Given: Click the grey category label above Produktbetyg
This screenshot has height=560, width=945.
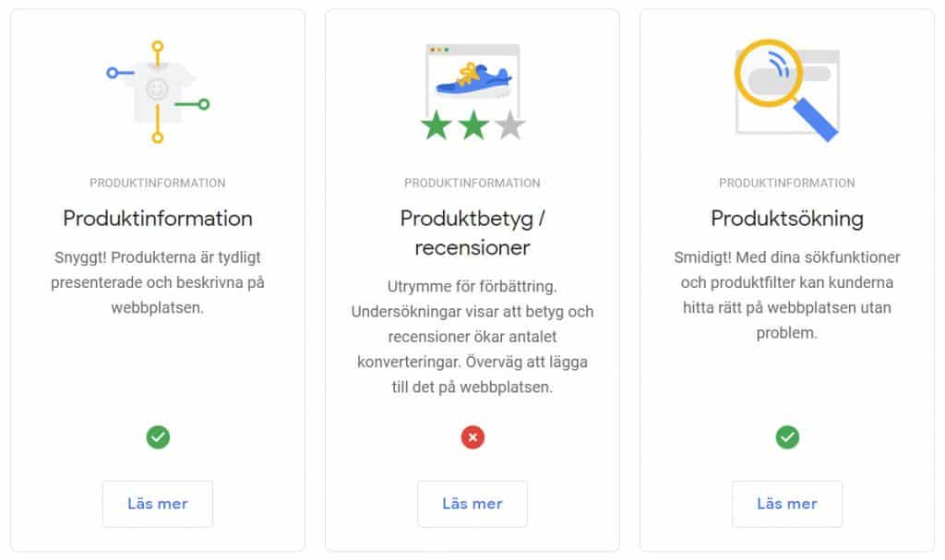Looking at the screenshot, I should coord(472,183).
